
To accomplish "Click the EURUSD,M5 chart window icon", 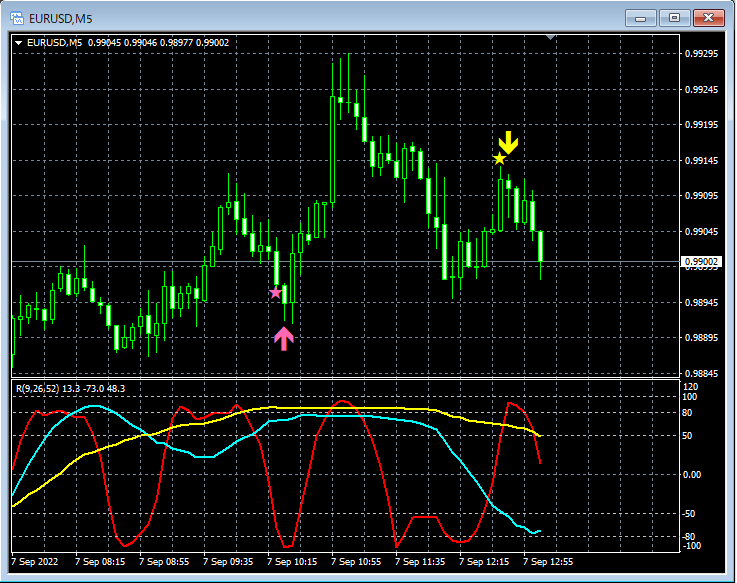I will click(17, 18).
